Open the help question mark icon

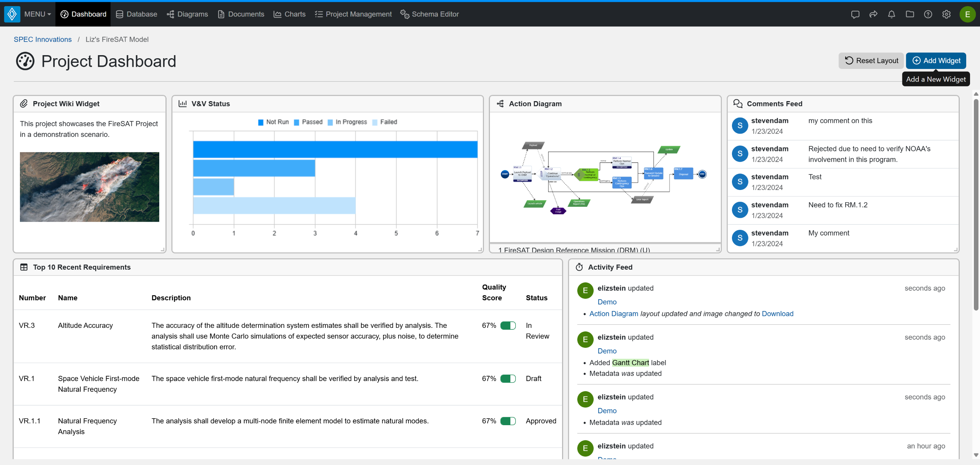coord(928,15)
